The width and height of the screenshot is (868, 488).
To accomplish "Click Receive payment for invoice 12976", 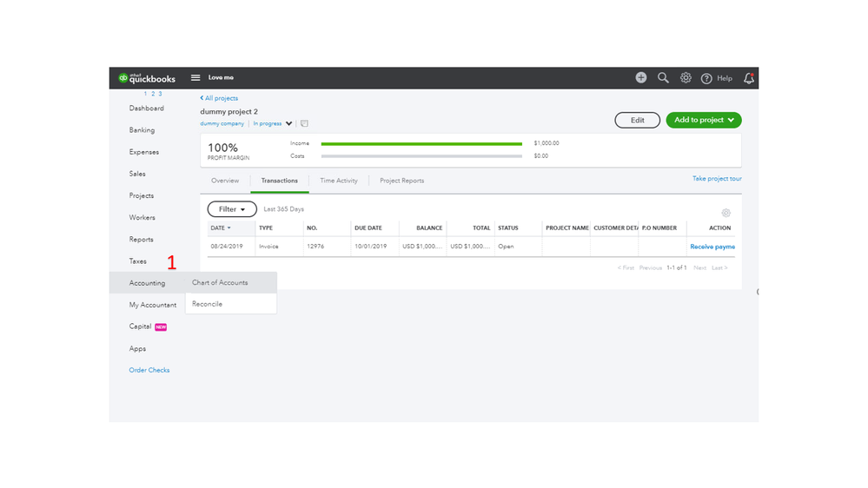I will tap(712, 247).
